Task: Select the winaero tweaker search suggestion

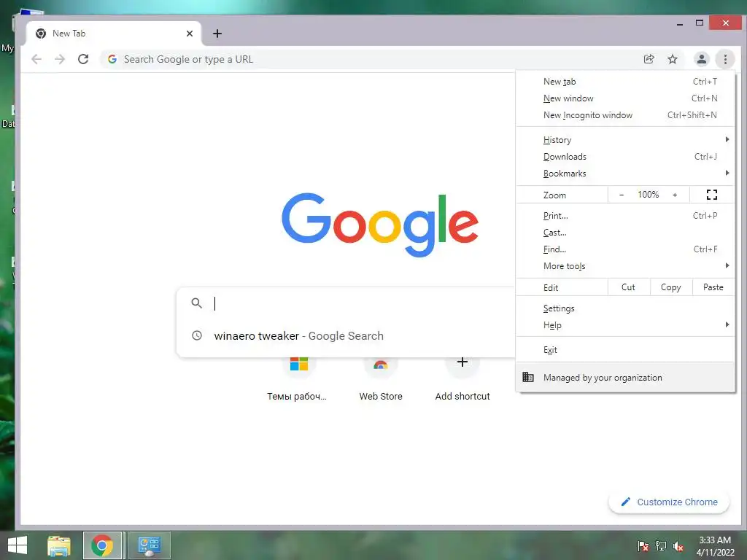Action: [346, 335]
